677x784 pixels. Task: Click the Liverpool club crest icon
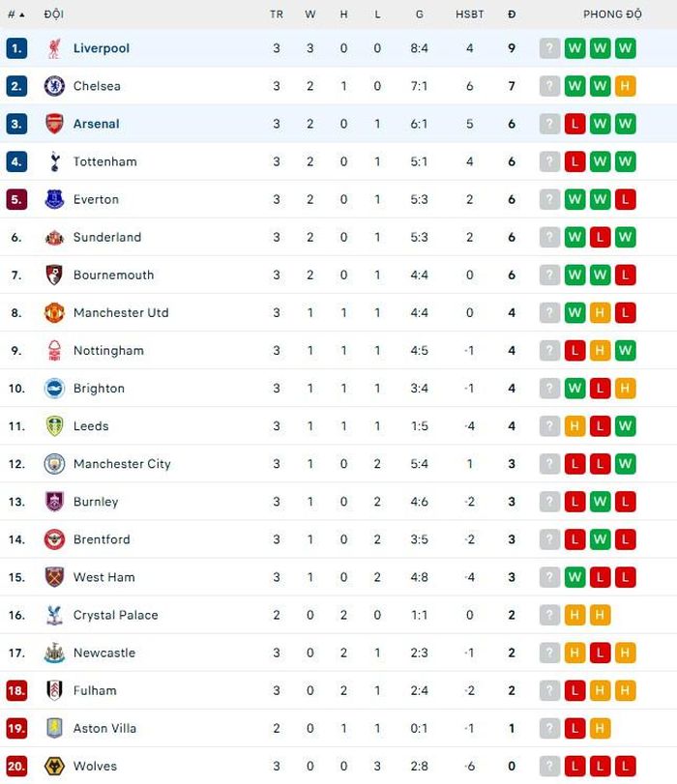[x=54, y=48]
